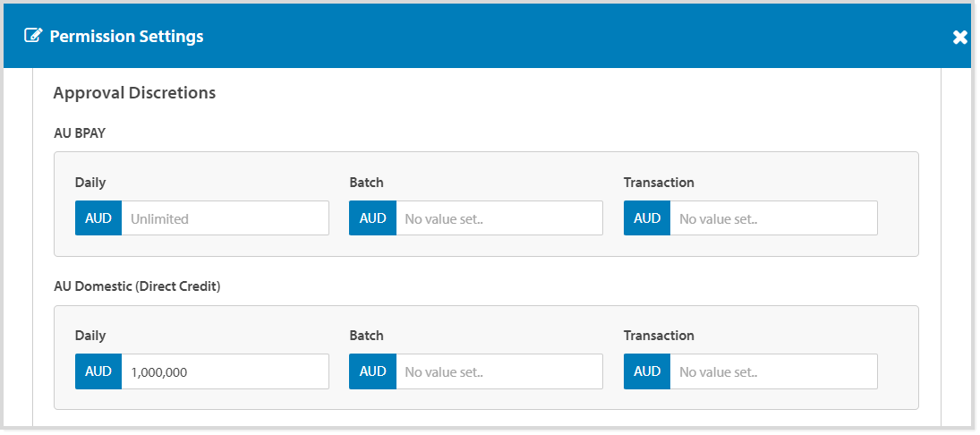Close the Permission Settings dialog
The width and height of the screenshot is (980, 435).
coord(959,37)
